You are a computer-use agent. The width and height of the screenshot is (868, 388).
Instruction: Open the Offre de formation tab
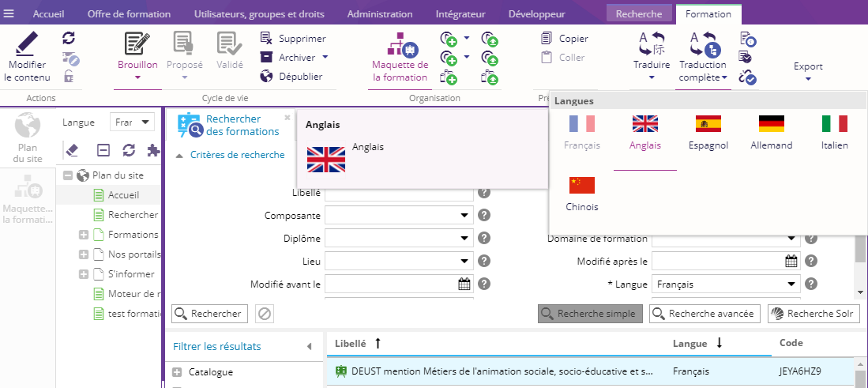pyautogui.click(x=129, y=14)
